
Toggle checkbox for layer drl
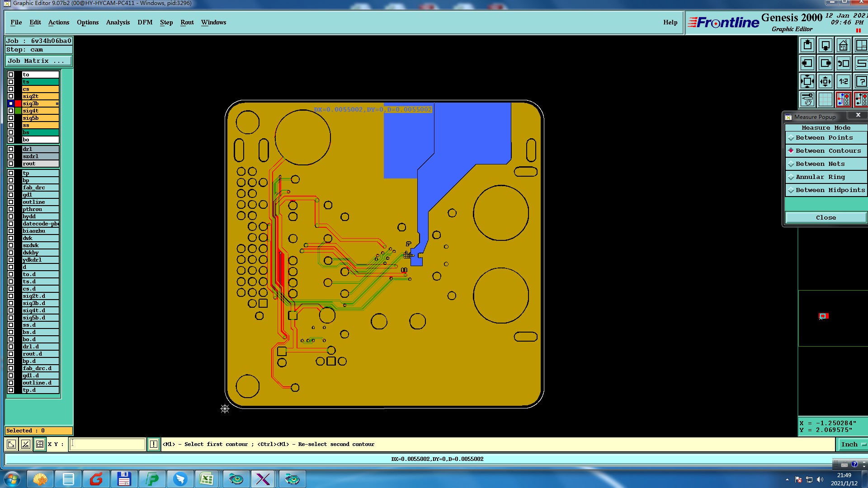pyautogui.click(x=11, y=149)
